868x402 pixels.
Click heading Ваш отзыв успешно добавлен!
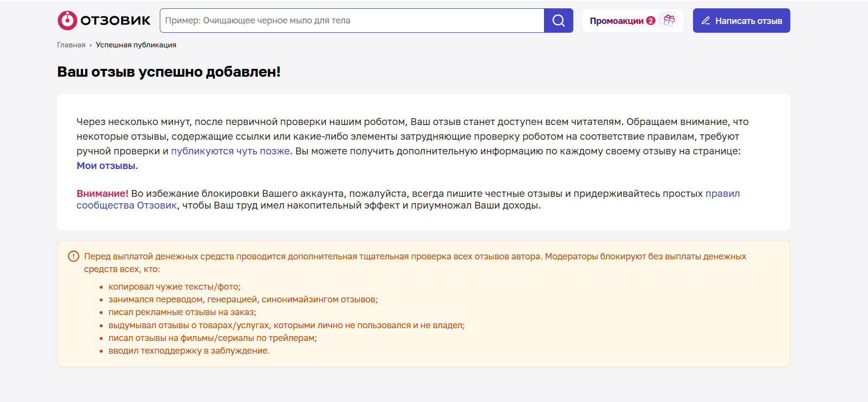tap(169, 72)
